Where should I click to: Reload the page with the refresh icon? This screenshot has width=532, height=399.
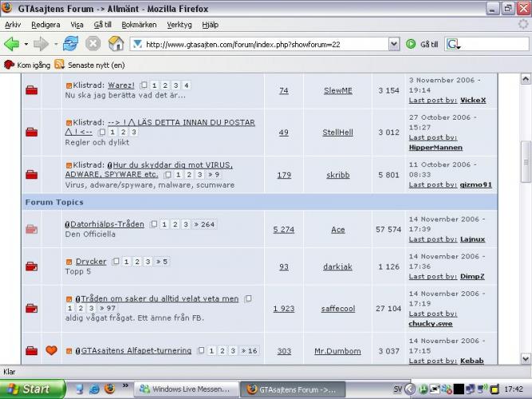pos(70,44)
